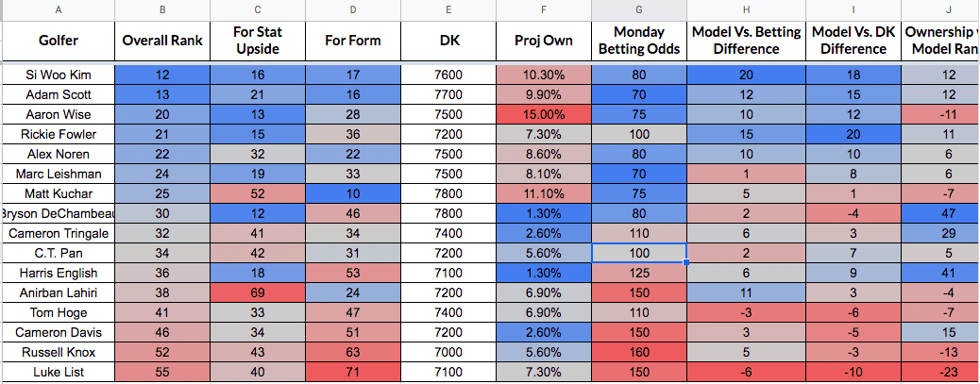This screenshot has height=384, width=980.
Task: Select Russell Knox's betting odds 160 cell
Action: (639, 352)
